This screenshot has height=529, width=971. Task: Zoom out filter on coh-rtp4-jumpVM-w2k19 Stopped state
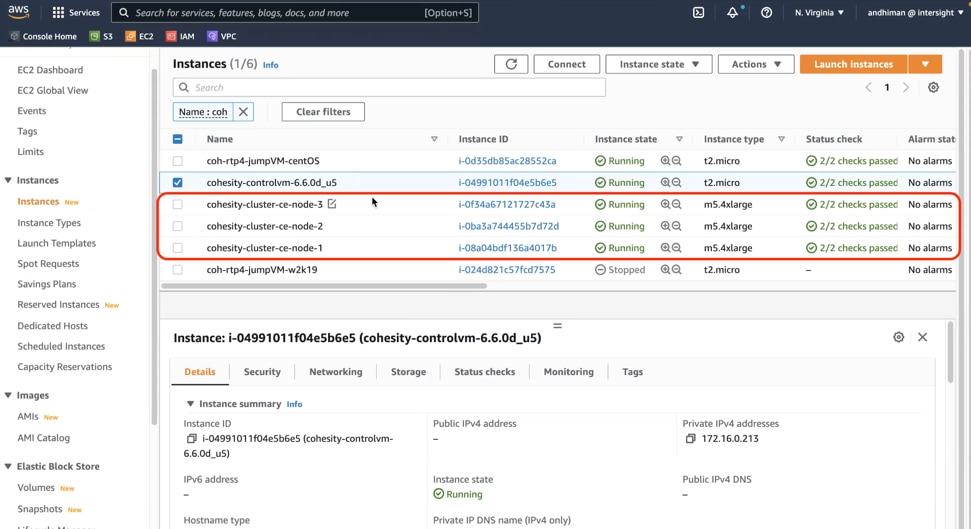tap(676, 269)
